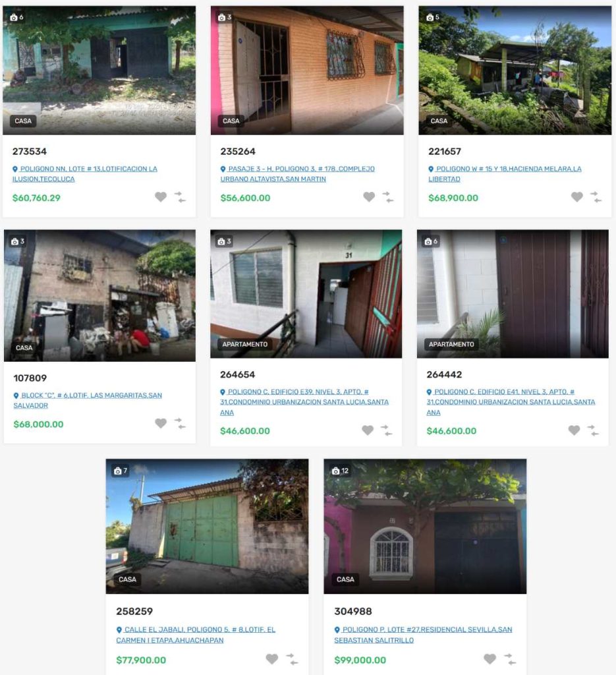The width and height of the screenshot is (616, 675).
Task: Compare listing 107809 using arrows icon
Action: click(180, 423)
